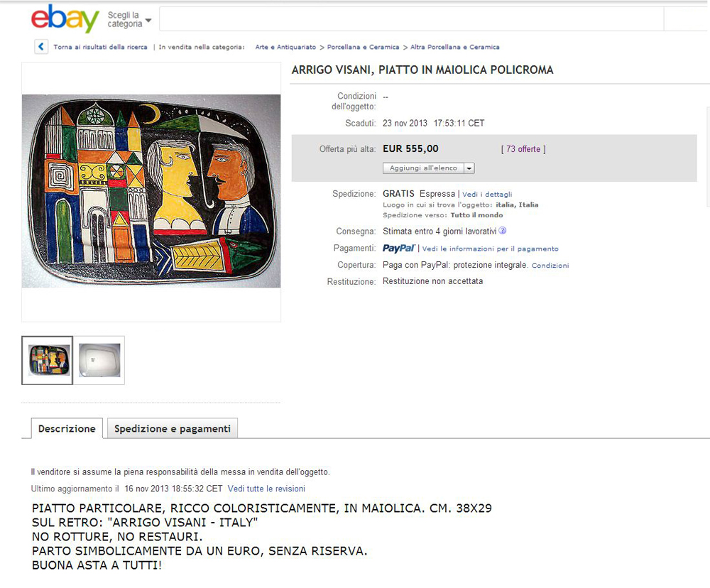Image resolution: width=710 pixels, height=588 pixels.
Task: Open 'Vedi le informazioni per il pagamento' link
Action: point(491,249)
